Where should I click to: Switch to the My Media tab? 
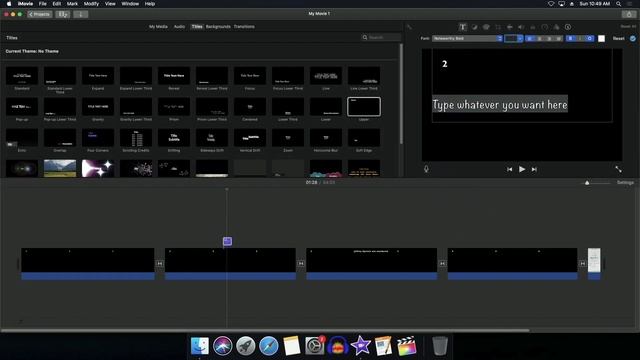pyautogui.click(x=158, y=27)
